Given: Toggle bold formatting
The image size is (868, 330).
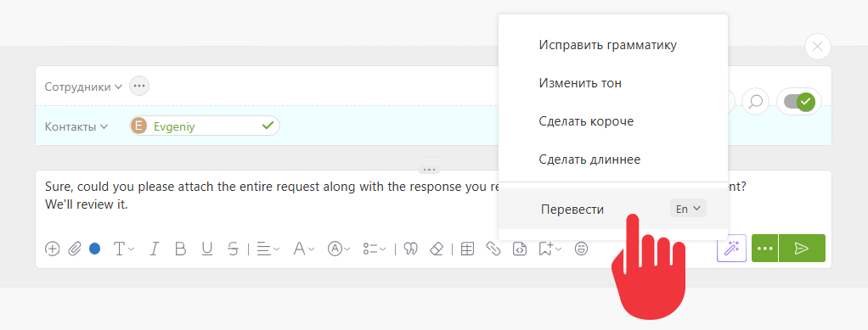Looking at the screenshot, I should coord(180,249).
